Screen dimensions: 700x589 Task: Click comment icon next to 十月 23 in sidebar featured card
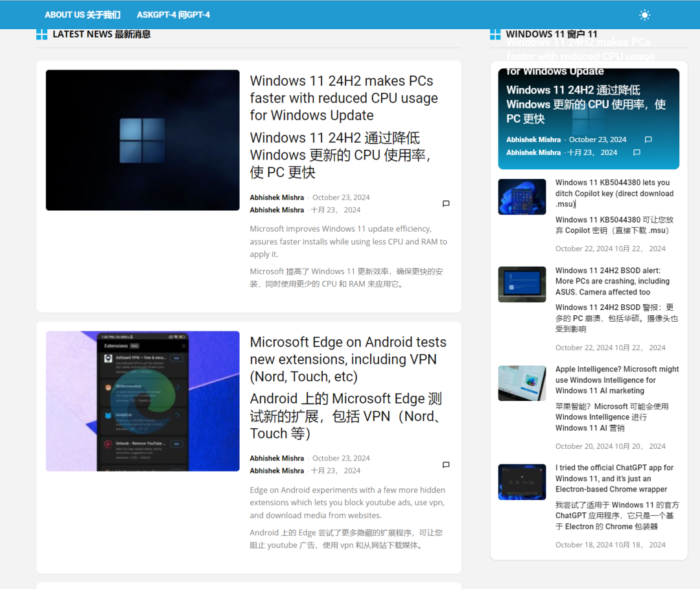636,152
